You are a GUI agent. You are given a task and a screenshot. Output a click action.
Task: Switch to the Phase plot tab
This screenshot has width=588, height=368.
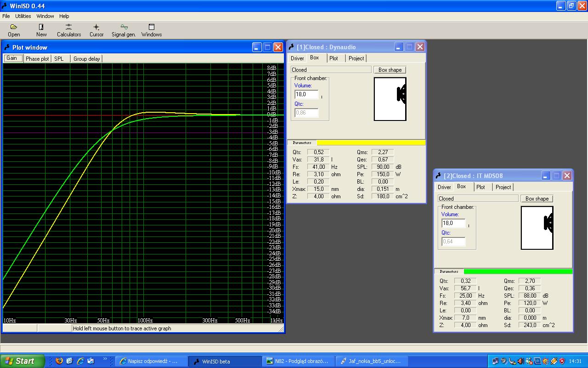pos(37,59)
